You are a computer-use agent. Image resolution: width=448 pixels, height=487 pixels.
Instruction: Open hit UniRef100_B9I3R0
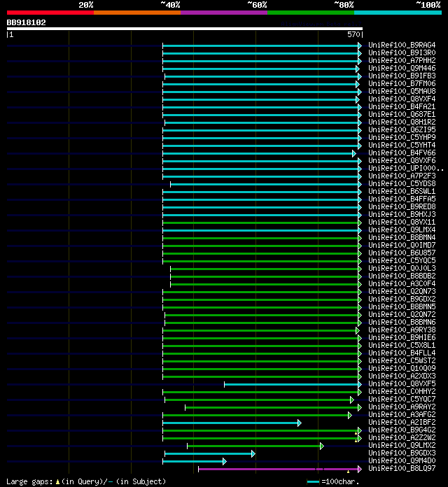click(x=402, y=52)
